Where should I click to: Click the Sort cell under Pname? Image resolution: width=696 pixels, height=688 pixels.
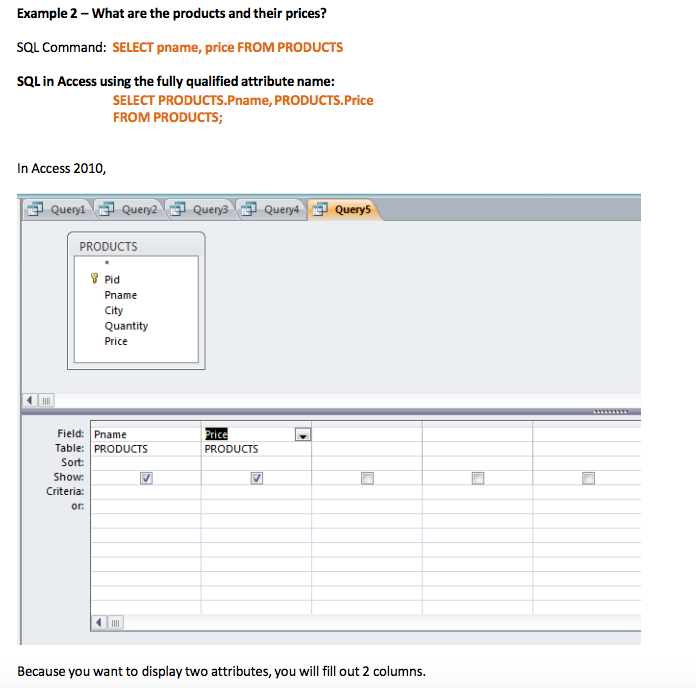point(146,463)
